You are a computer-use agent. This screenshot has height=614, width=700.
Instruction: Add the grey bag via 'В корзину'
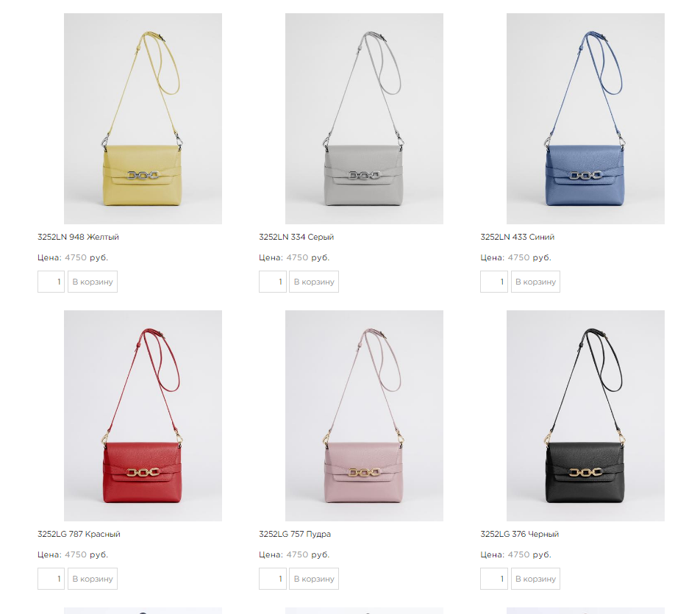coord(314,282)
